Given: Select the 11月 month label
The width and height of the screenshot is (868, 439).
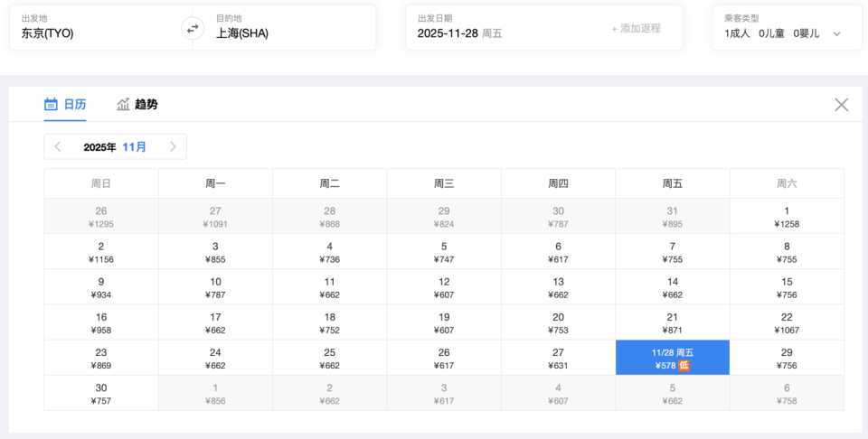Looking at the screenshot, I should [x=135, y=146].
